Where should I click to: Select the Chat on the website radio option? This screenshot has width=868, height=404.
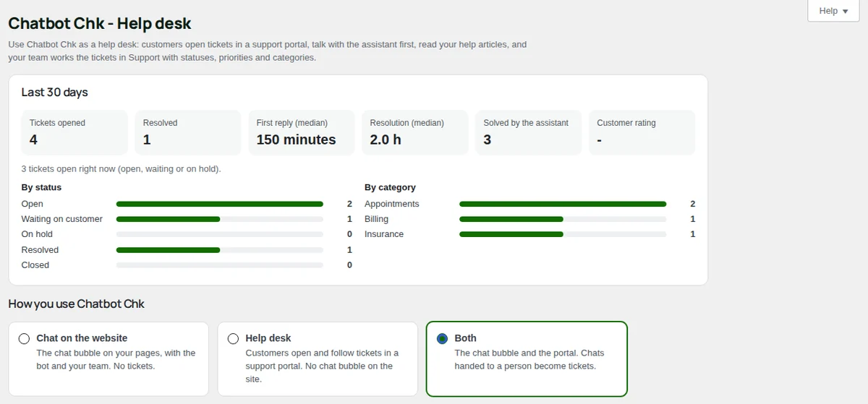25,338
